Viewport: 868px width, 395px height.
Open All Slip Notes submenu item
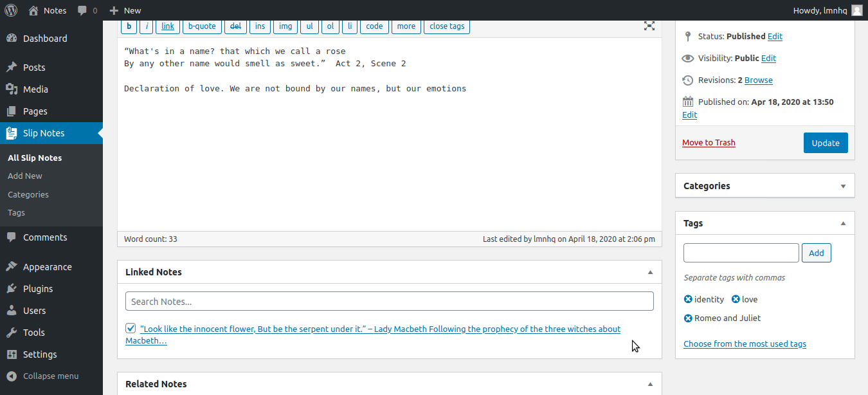[35, 158]
